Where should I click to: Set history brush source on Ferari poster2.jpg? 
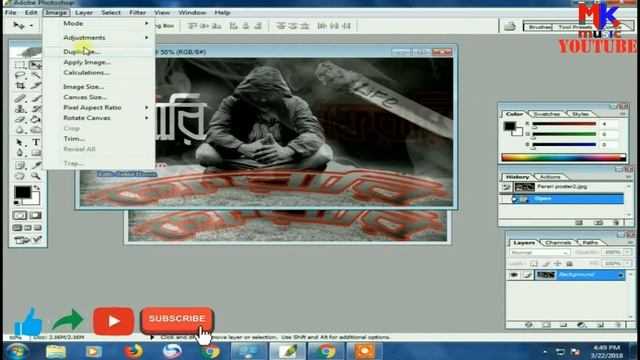coord(507,187)
